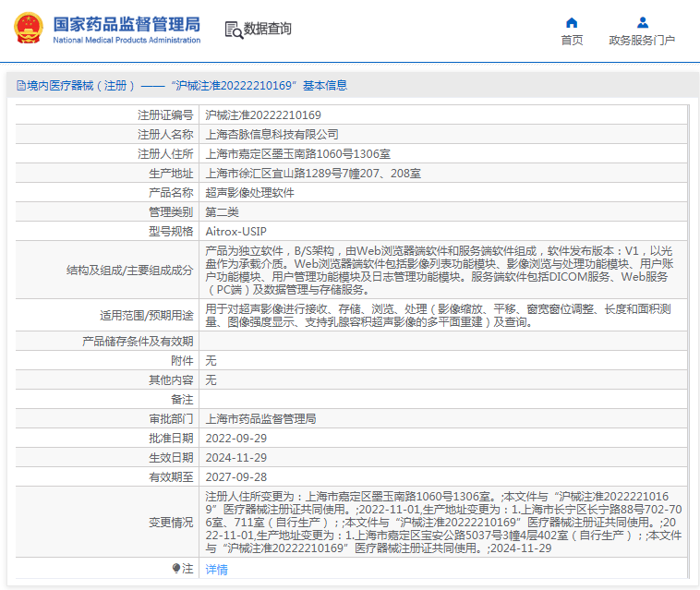This screenshot has width=700, height=590.
Task: Click the 首页 home icon
Action: [x=572, y=22]
